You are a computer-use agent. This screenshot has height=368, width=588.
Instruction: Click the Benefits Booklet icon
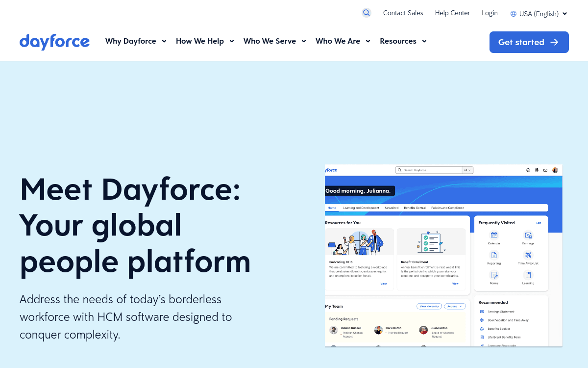tap(482, 329)
